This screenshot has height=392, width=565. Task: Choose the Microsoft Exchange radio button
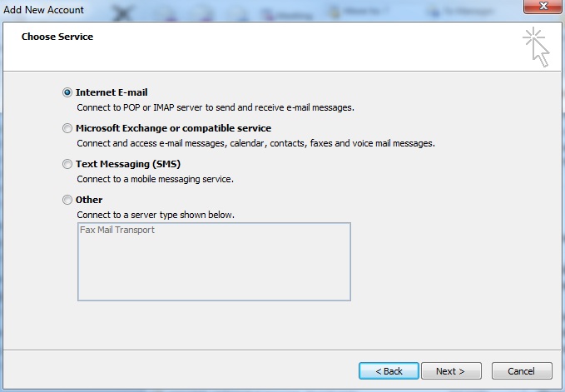(67, 128)
